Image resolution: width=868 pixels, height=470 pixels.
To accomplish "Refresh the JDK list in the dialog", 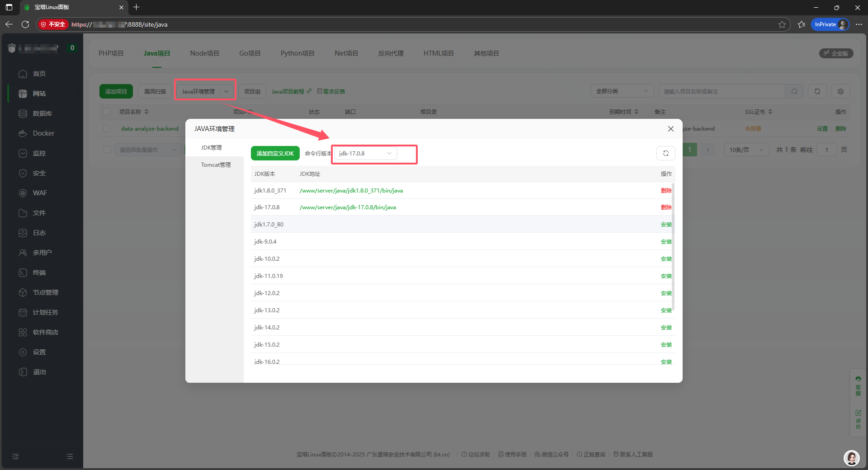I will [665, 153].
